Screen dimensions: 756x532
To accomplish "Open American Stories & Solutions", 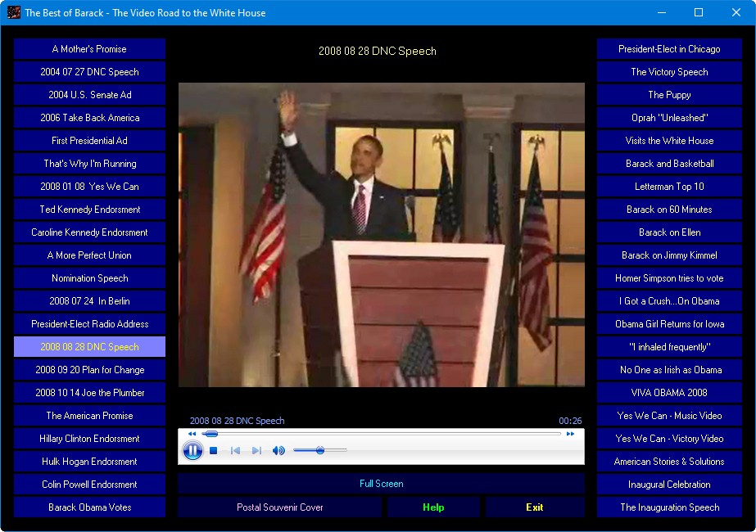I will coord(669,461).
